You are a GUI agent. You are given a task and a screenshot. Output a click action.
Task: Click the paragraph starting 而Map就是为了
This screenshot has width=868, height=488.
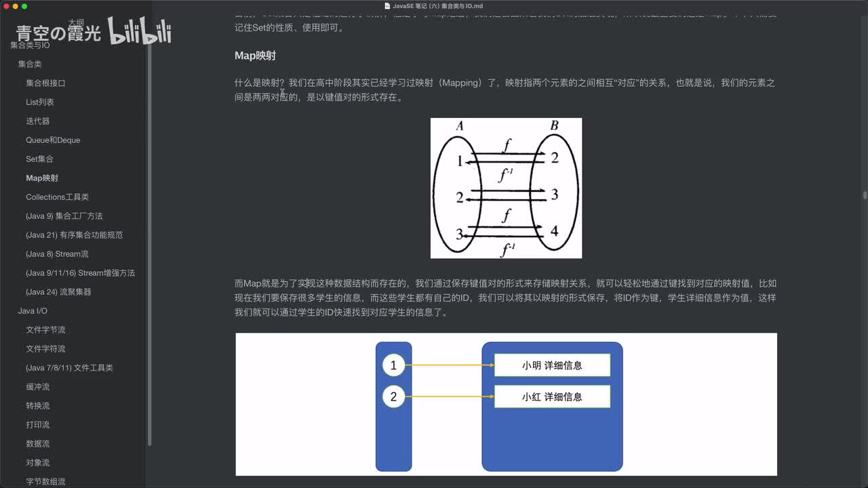click(x=505, y=298)
